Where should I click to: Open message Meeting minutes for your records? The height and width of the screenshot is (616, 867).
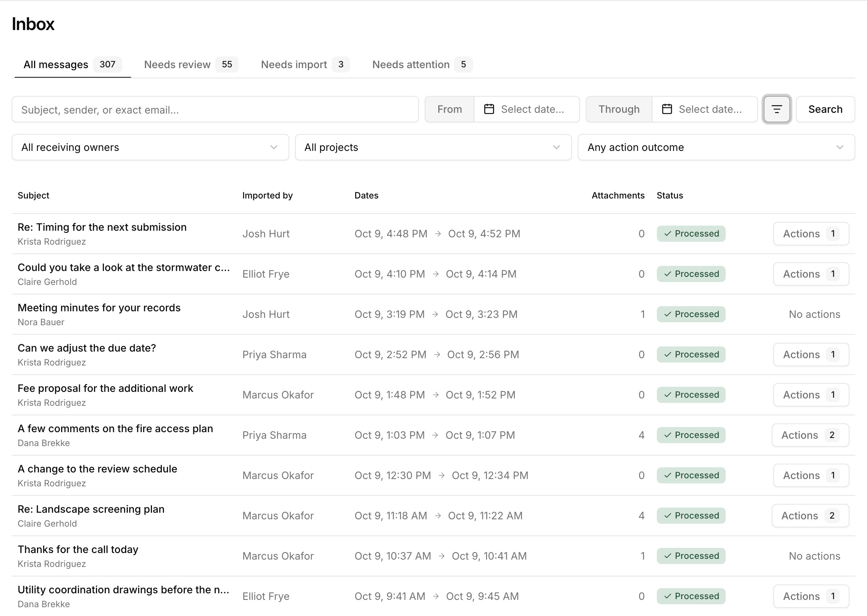99,308
